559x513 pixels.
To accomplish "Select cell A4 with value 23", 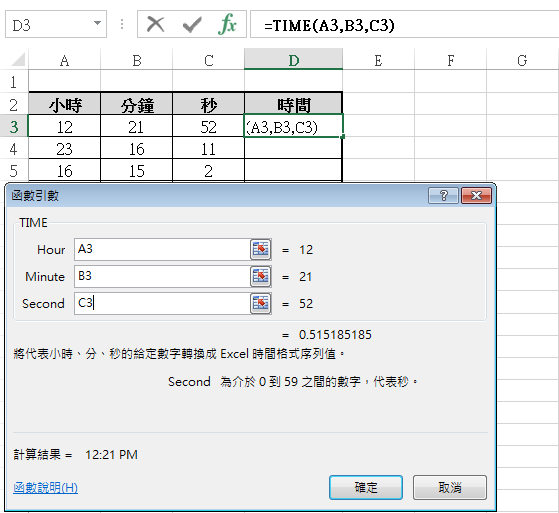I will [x=65, y=149].
